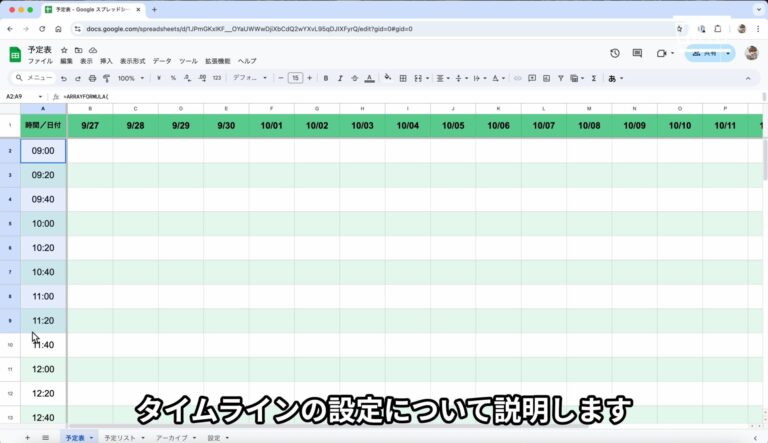Increase font size with plus button
Image resolution: width=768 pixels, height=443 pixels.
(310, 78)
